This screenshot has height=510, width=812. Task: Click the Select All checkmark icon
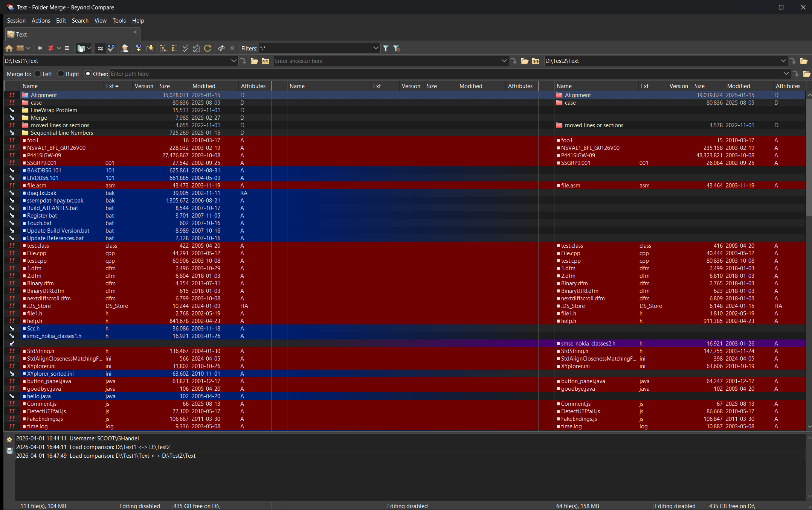(x=185, y=48)
